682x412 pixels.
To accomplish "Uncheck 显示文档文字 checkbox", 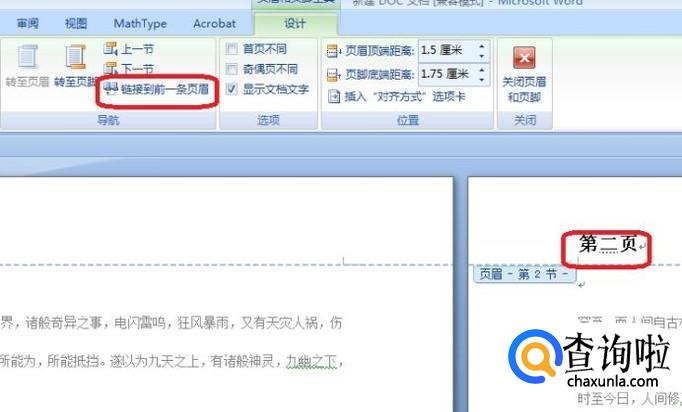I will tap(232, 90).
